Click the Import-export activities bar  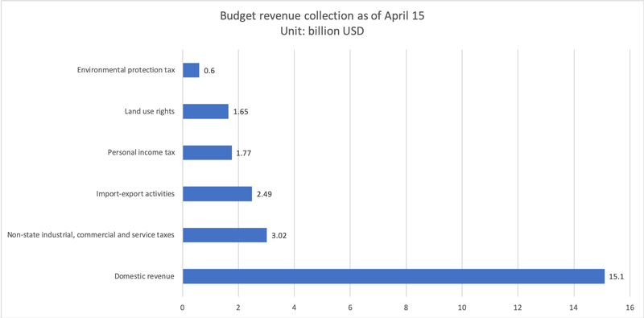217,194
